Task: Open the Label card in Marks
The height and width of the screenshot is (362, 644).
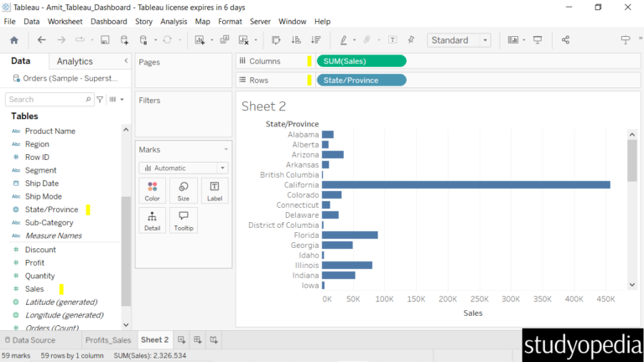Action: pyautogui.click(x=215, y=191)
